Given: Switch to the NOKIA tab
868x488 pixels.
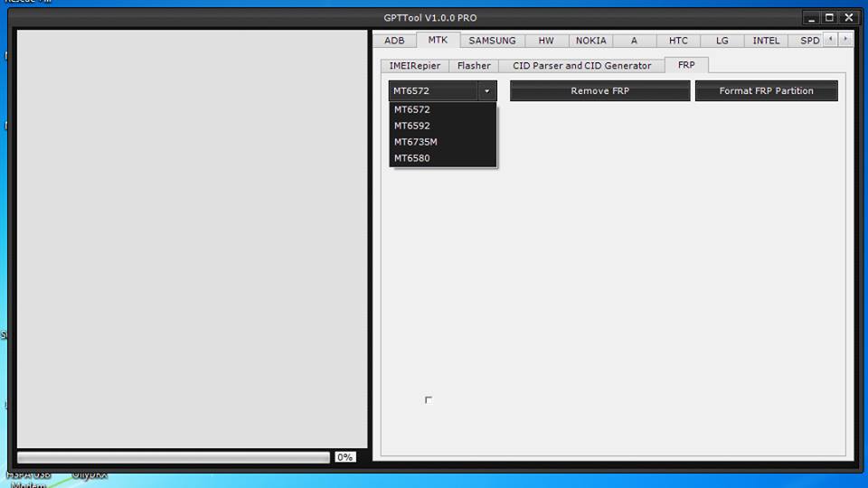Looking at the screenshot, I should 590,41.
